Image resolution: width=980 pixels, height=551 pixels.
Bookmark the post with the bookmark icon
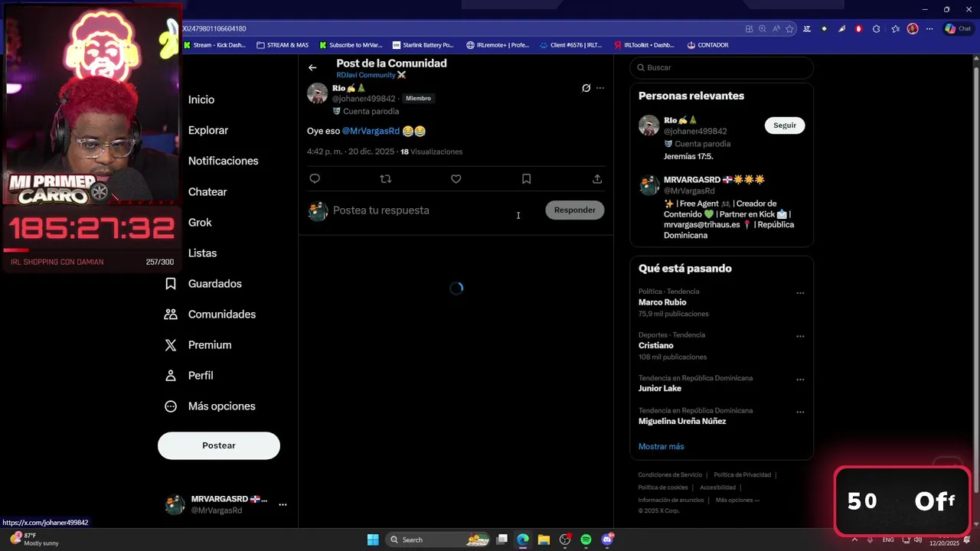pyautogui.click(x=526, y=179)
